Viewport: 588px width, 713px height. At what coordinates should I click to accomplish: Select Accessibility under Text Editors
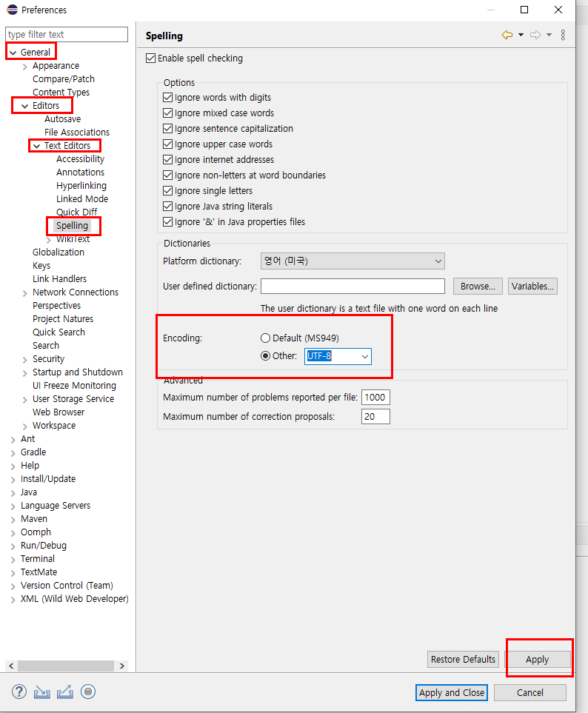81,158
